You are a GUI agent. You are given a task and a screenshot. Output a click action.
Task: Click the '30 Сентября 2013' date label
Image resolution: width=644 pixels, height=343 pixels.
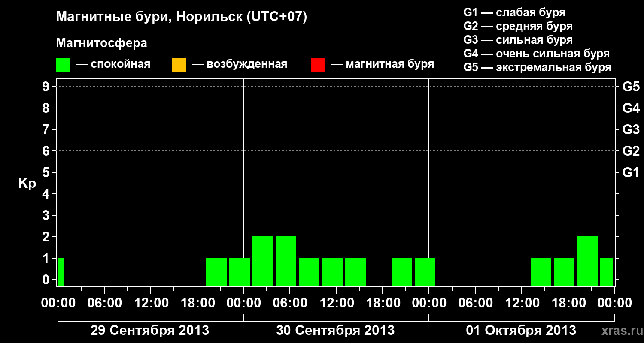click(x=335, y=331)
